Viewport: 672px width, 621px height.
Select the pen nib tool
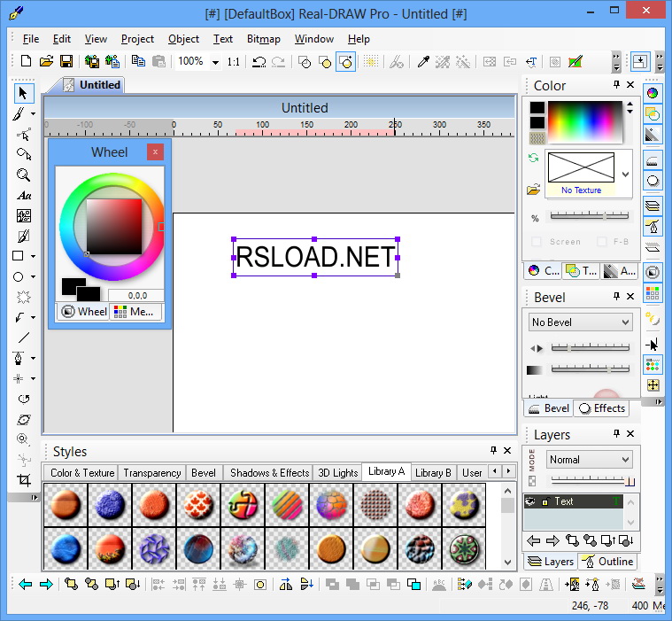click(x=18, y=358)
